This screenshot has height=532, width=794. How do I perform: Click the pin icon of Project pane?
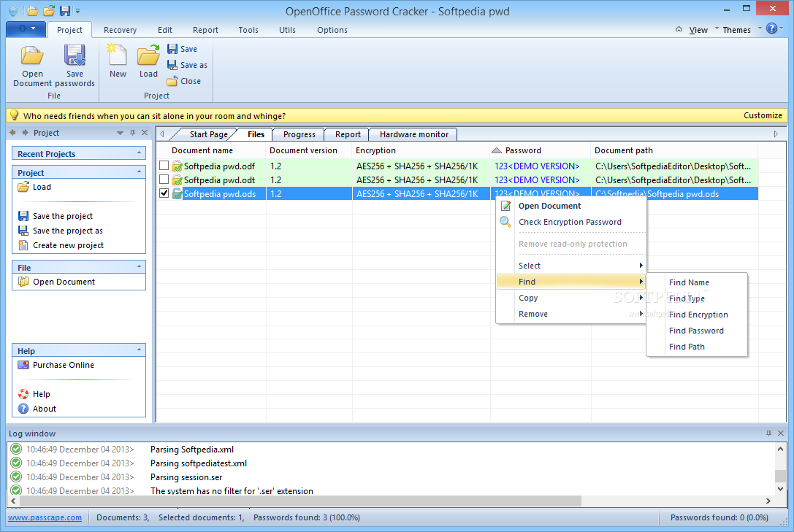pyautogui.click(x=133, y=133)
